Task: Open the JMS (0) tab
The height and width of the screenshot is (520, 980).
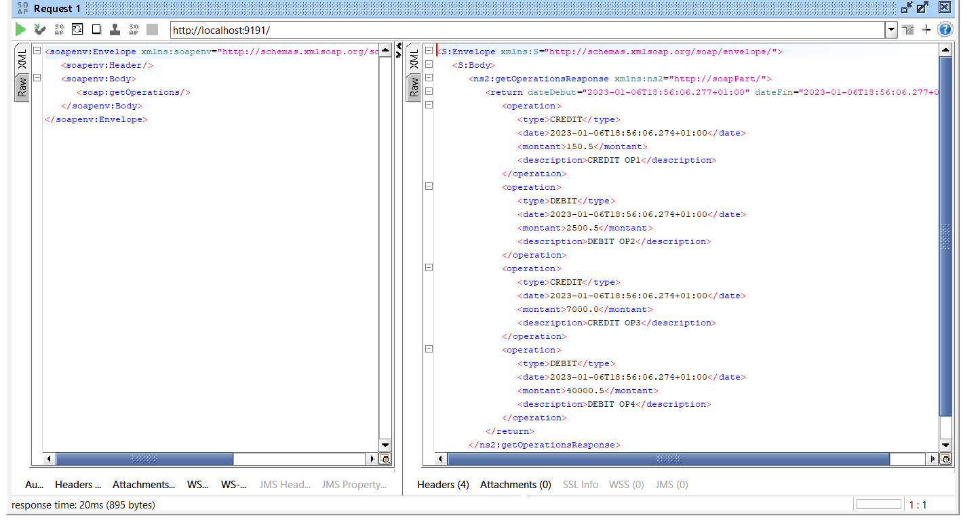Action: (671, 485)
